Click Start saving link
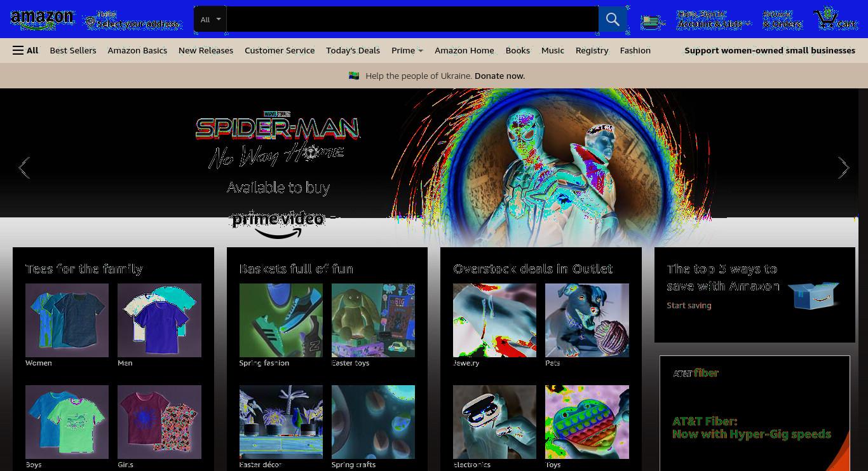 [689, 306]
